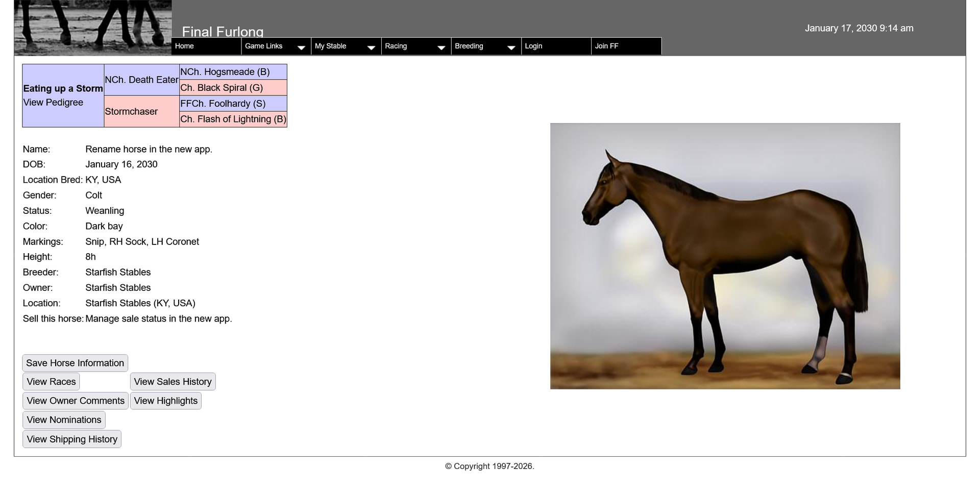
Task: Expand the Racing menu
Action: coord(415,46)
